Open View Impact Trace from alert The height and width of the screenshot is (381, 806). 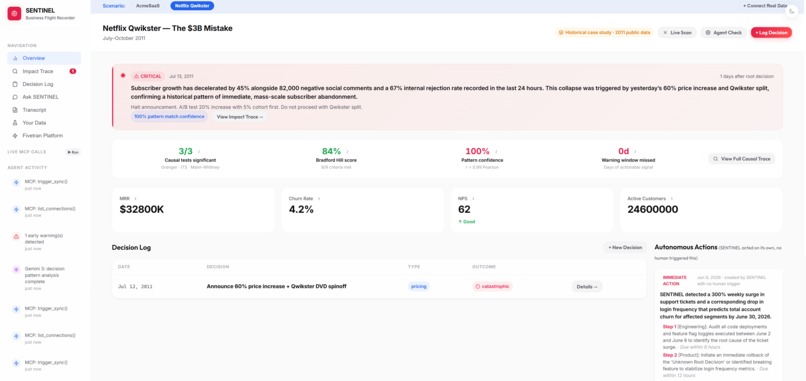point(240,117)
